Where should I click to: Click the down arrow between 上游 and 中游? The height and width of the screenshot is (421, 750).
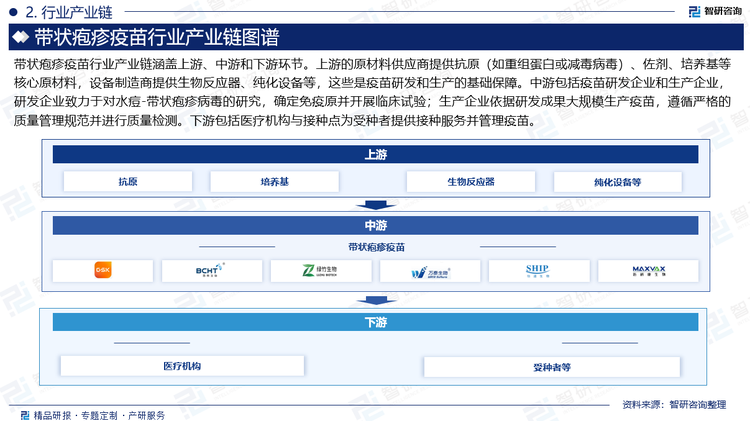[375, 205]
